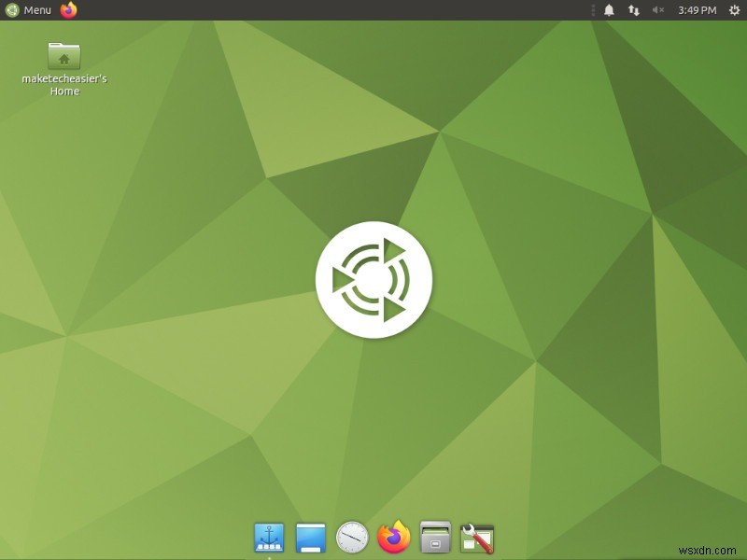Open the notifications bell indicator
747x560 pixels.
pyautogui.click(x=609, y=10)
